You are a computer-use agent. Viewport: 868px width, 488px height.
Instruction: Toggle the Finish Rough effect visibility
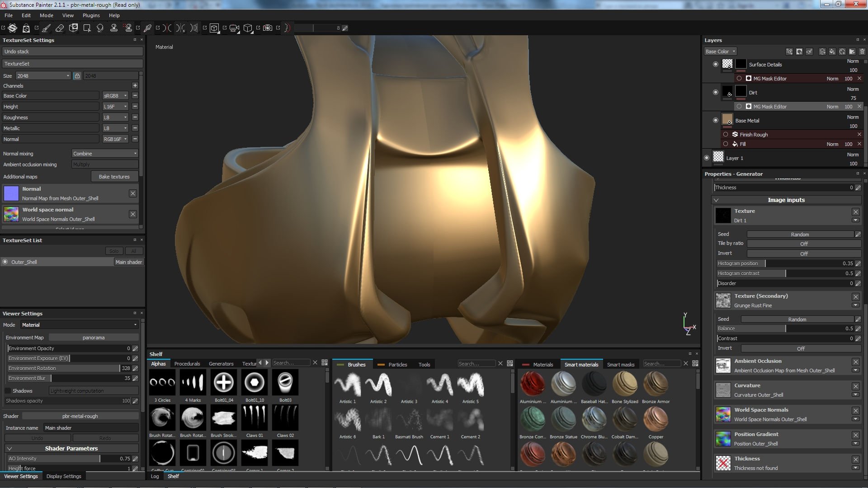tap(726, 134)
